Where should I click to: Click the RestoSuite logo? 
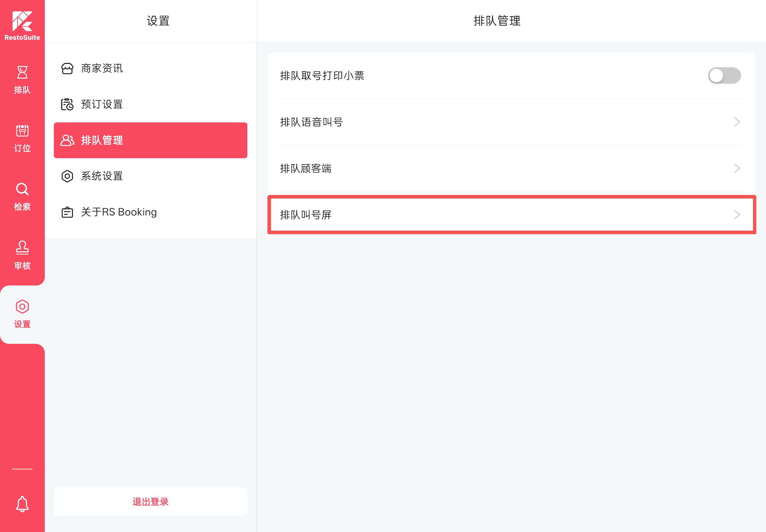[22, 26]
